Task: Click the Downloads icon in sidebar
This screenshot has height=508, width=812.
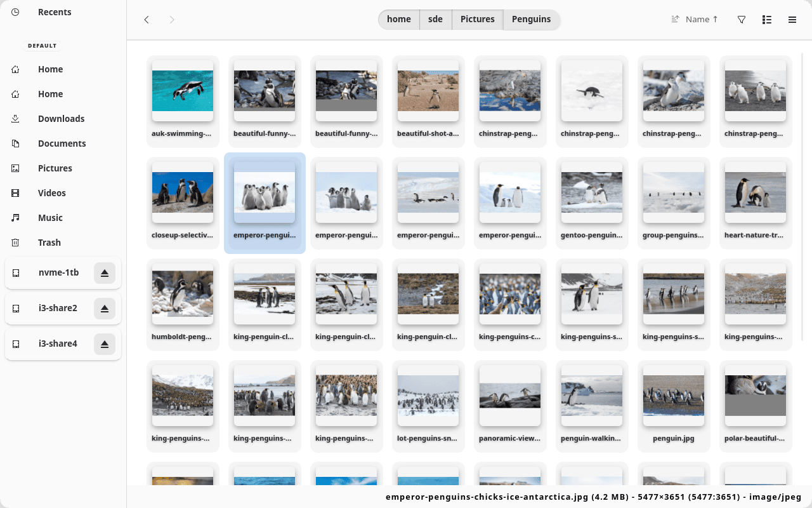Action: click(x=15, y=119)
